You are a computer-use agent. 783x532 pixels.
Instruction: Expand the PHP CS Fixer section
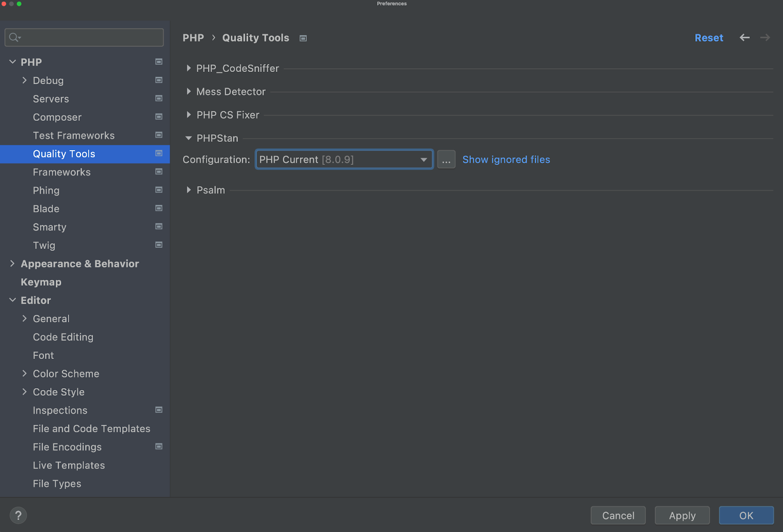coord(188,115)
